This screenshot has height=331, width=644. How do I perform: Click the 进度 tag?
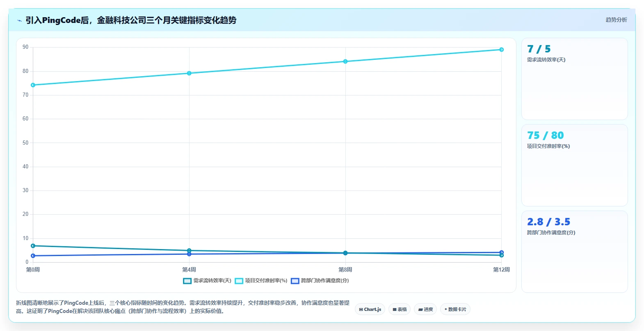425,309
